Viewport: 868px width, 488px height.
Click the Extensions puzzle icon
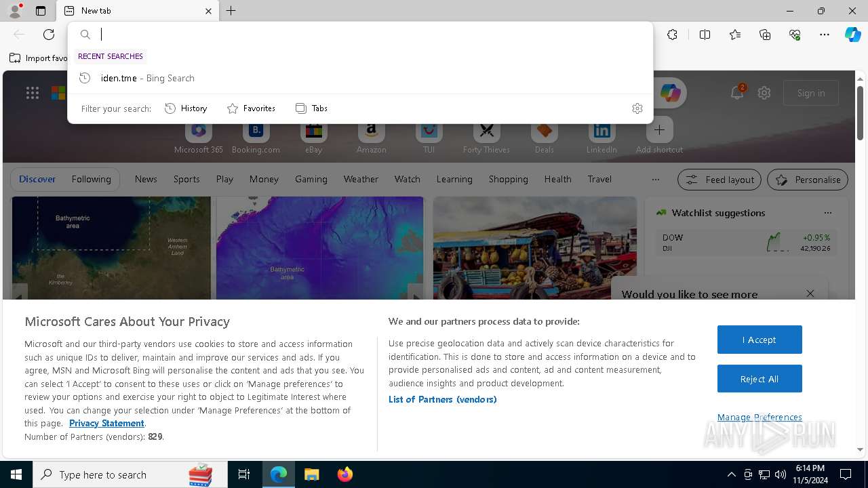tap(672, 35)
